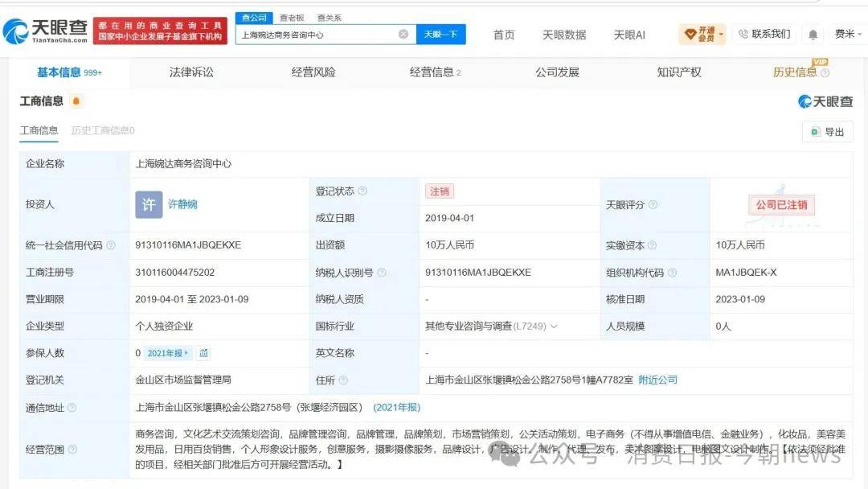Click the 天眼一下 search button
The height and width of the screenshot is (489, 868).
point(440,35)
